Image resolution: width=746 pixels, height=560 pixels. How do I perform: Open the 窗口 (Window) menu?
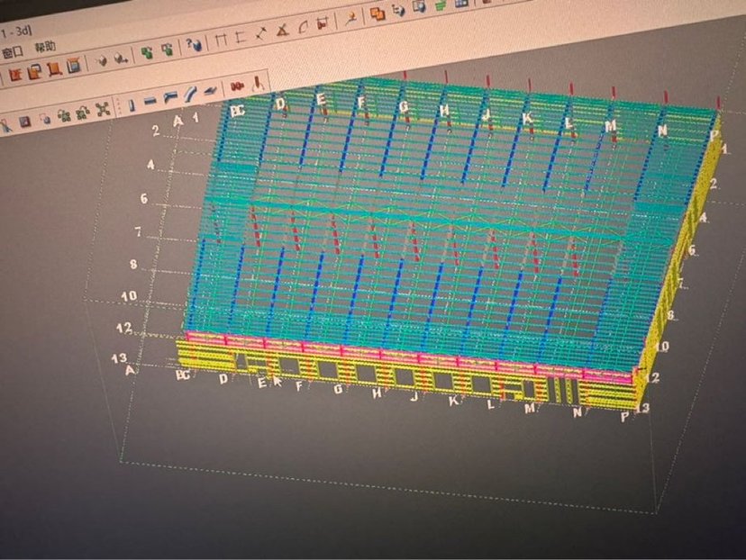12,52
